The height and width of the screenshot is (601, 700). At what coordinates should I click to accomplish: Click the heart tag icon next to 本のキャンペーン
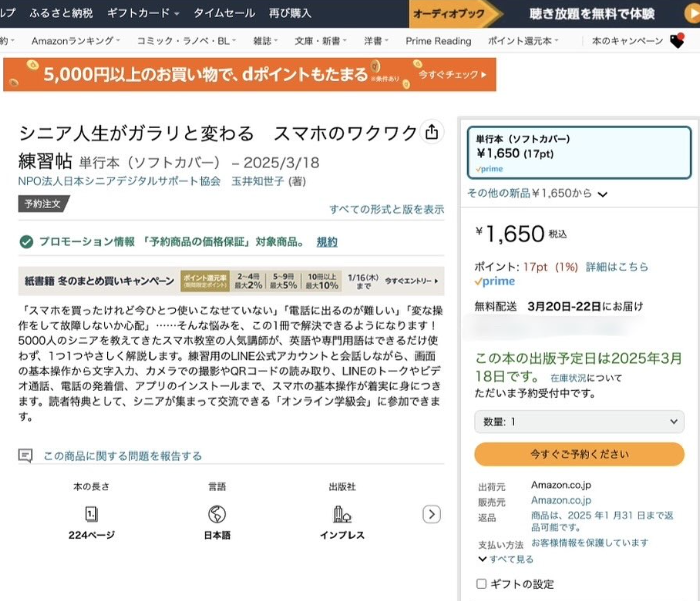(x=677, y=41)
